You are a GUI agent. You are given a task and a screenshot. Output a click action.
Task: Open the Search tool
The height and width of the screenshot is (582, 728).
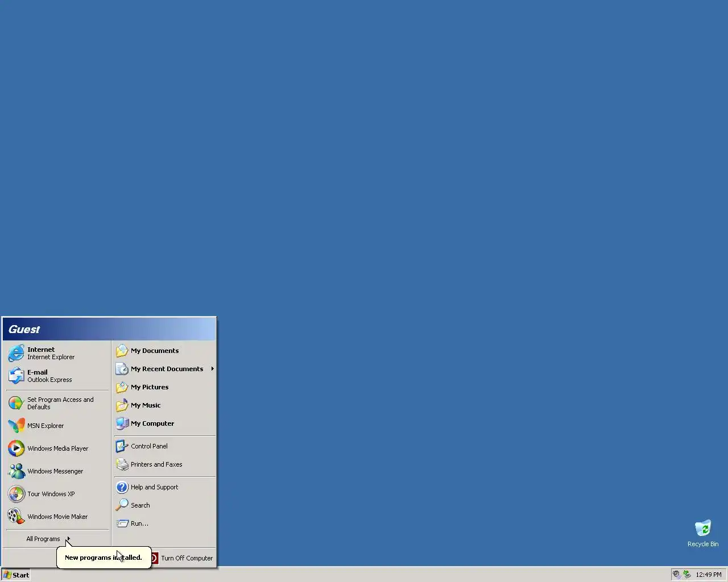164,505
